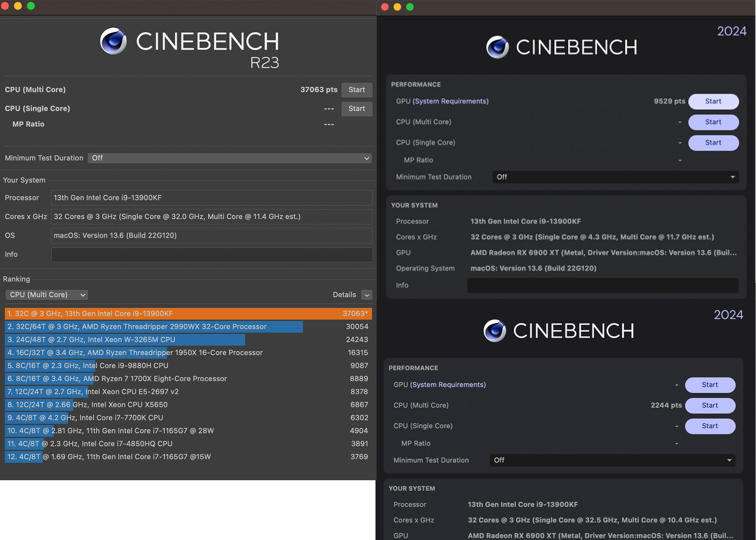Select ranking row Xeon X5650
Screen dimensions: 756x540
tap(188, 405)
